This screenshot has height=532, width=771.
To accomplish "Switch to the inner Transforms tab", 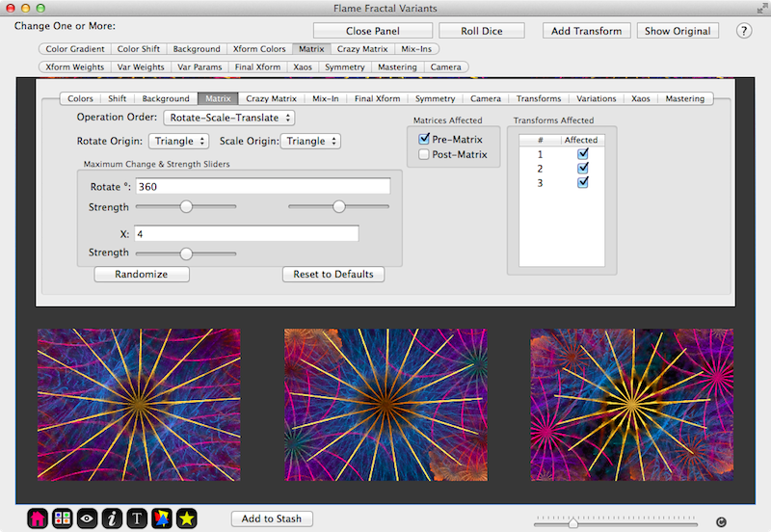I will click(539, 98).
